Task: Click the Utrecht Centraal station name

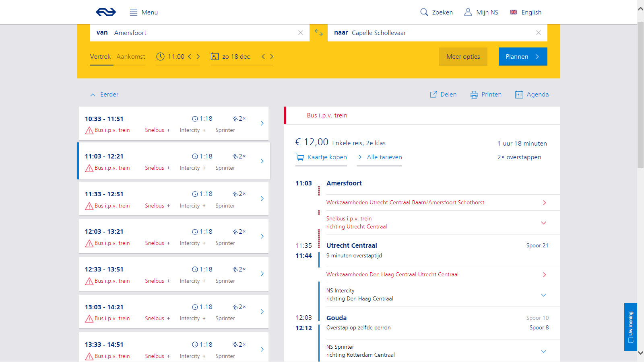Action: point(352,246)
